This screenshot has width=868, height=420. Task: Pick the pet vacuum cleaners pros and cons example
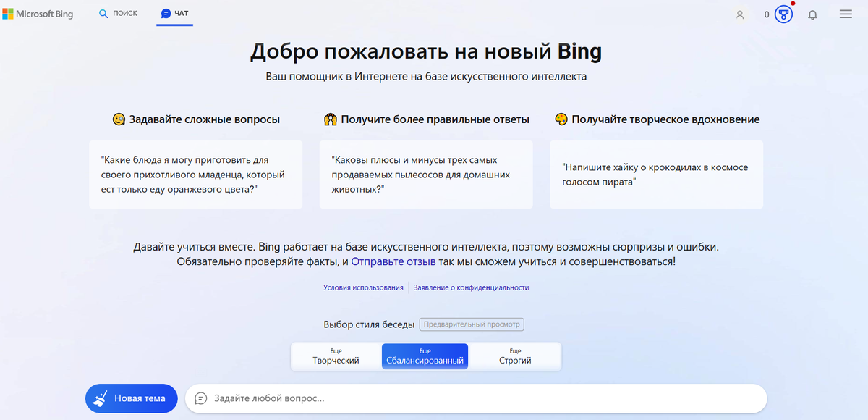tap(426, 175)
